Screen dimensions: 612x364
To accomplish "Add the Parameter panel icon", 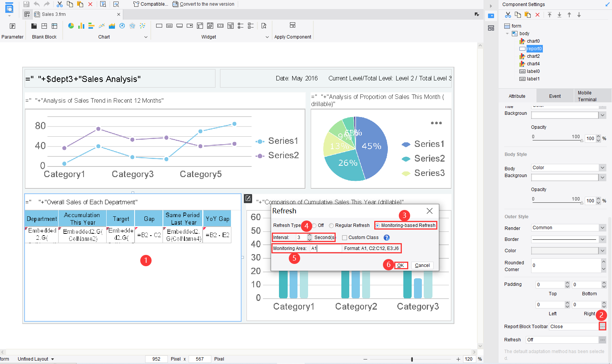I will [x=12, y=26].
